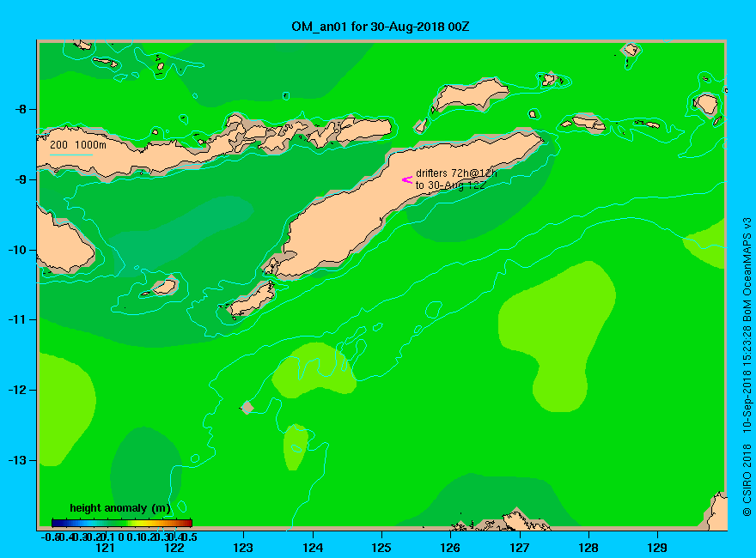Click the longitude label 124
Screen dimensions: 756x558
point(313,548)
